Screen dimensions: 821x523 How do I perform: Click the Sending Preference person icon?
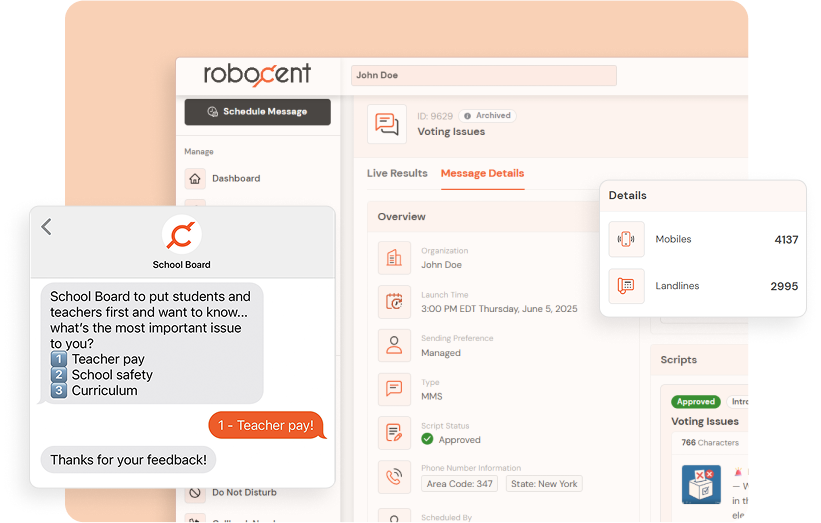[394, 345]
